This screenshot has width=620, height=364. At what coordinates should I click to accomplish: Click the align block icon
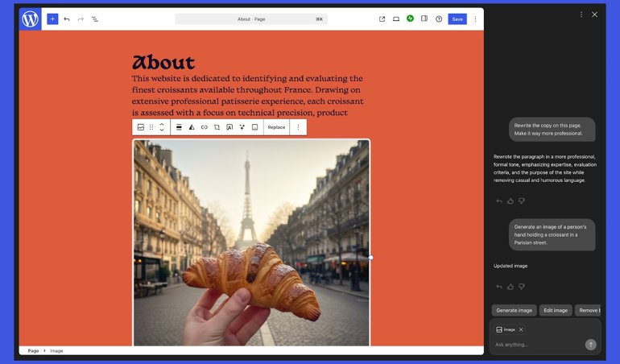[x=179, y=127]
